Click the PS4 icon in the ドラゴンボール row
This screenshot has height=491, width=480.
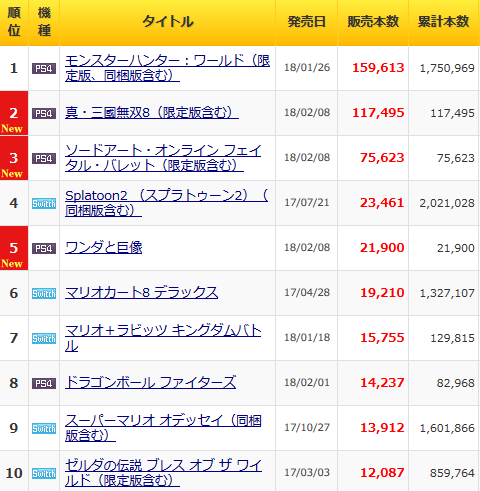(x=44, y=384)
